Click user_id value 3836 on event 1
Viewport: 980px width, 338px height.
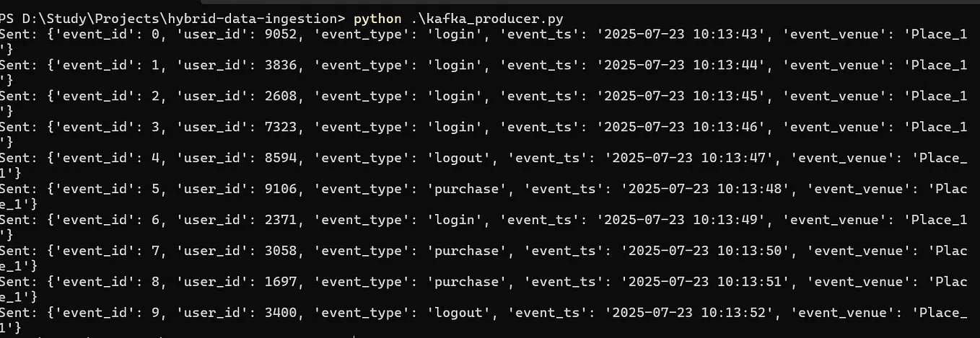(x=280, y=65)
